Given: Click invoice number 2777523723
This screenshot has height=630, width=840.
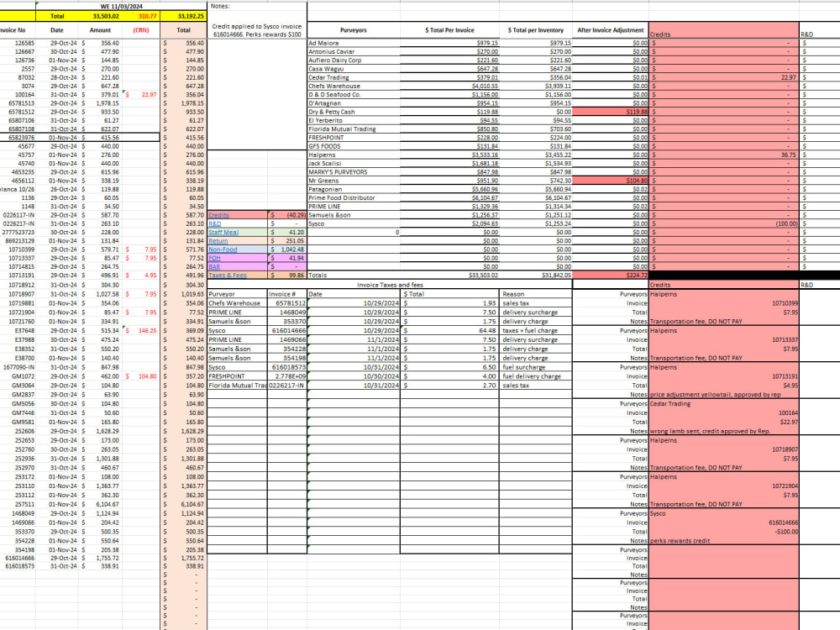Looking at the screenshot, I should [x=18, y=232].
